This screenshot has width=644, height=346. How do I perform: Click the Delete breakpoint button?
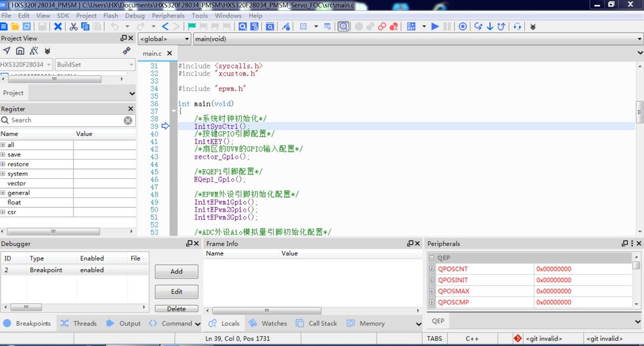177,309
